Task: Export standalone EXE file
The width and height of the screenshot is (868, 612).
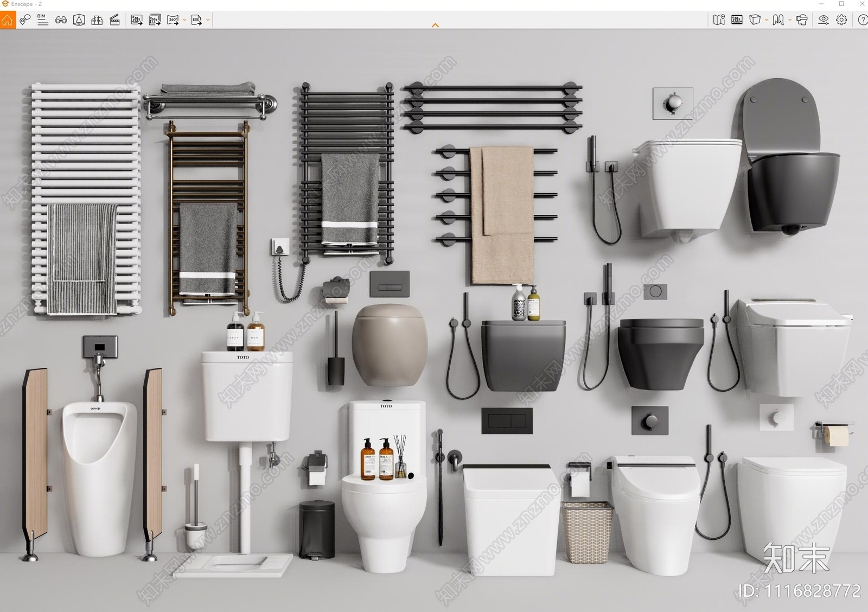Action: [x=196, y=20]
